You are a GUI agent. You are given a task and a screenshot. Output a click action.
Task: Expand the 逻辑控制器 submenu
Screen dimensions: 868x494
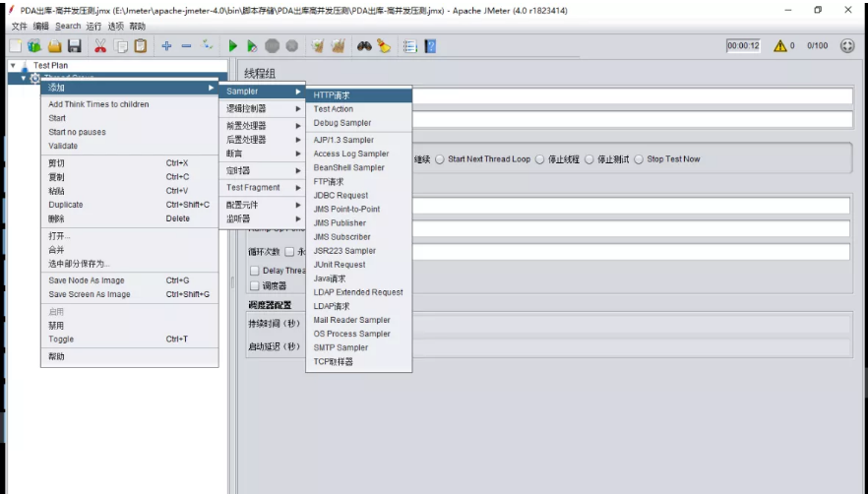click(263, 108)
